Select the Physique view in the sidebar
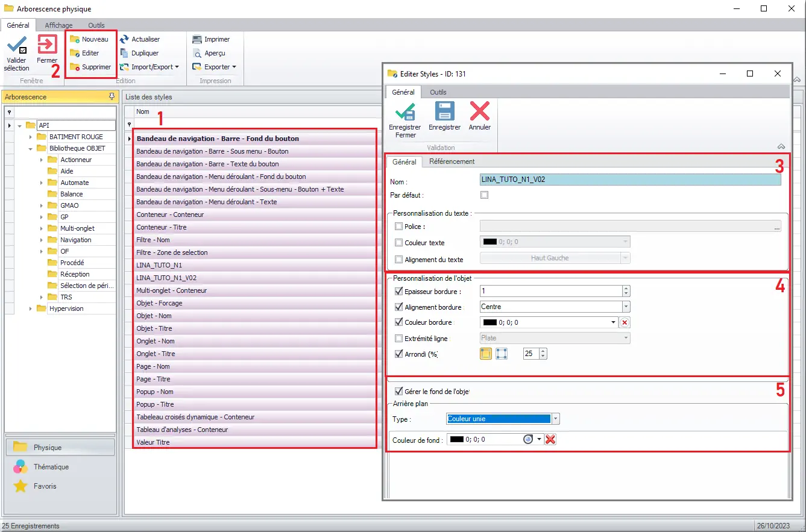 click(x=60, y=447)
